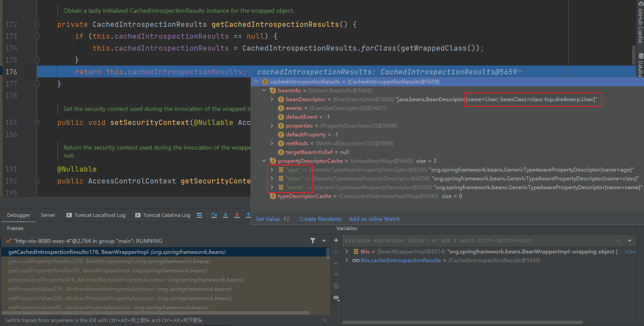644x326 pixels.
Task: Click the move watch up arrow
Action: click(x=336, y=263)
